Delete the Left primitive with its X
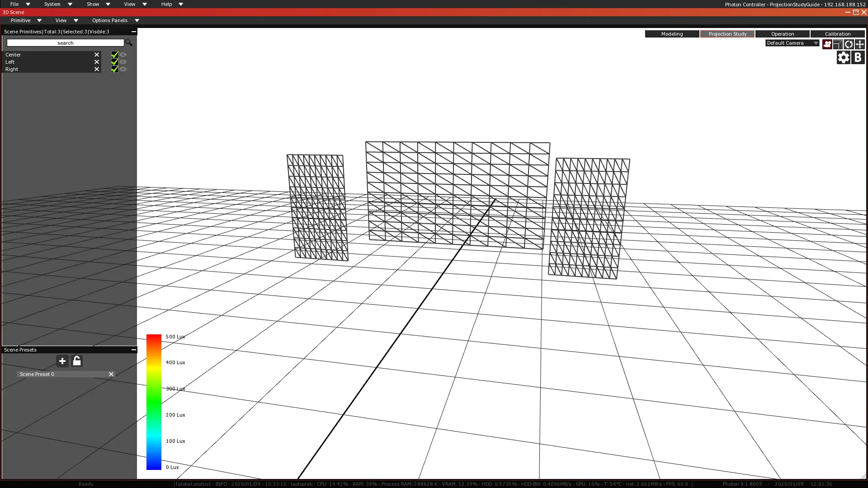Image resolution: width=868 pixels, height=488 pixels. coord(96,62)
